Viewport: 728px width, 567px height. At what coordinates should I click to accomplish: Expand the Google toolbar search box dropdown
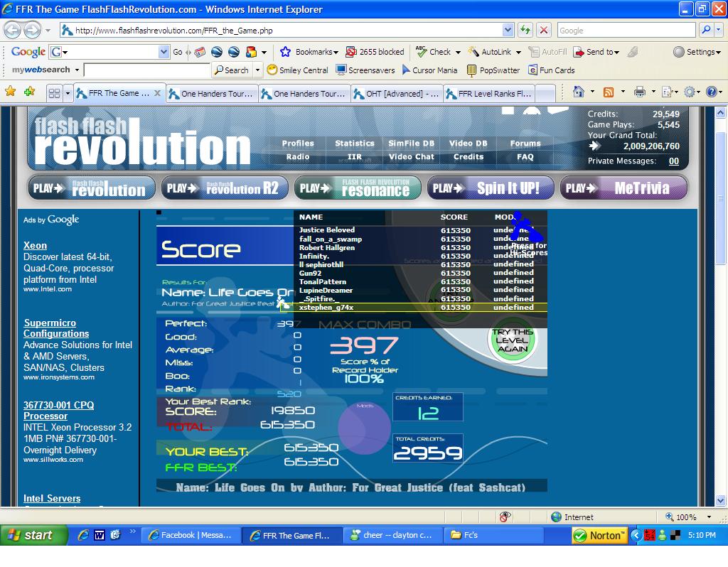click(164, 52)
